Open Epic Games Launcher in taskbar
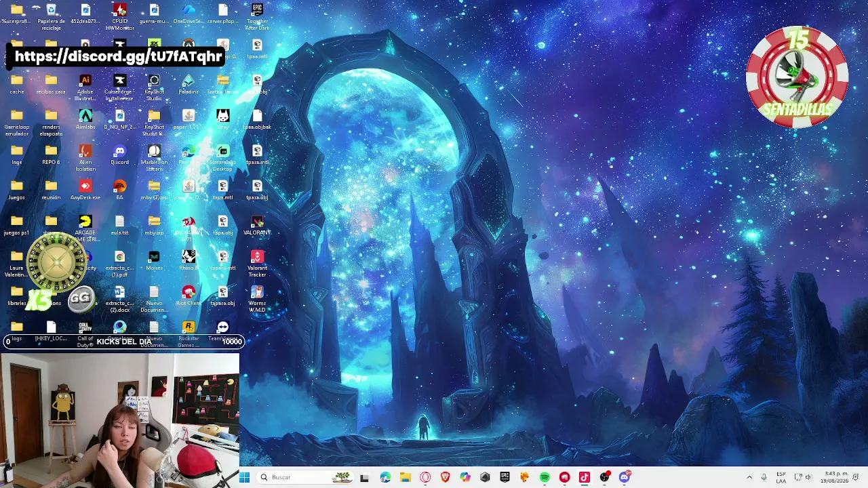868x488 pixels. pyautogui.click(x=505, y=477)
